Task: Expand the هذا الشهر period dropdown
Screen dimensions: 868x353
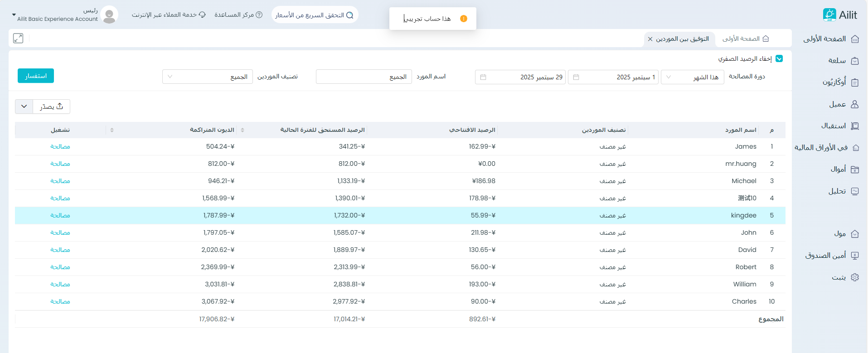Action: (692, 77)
